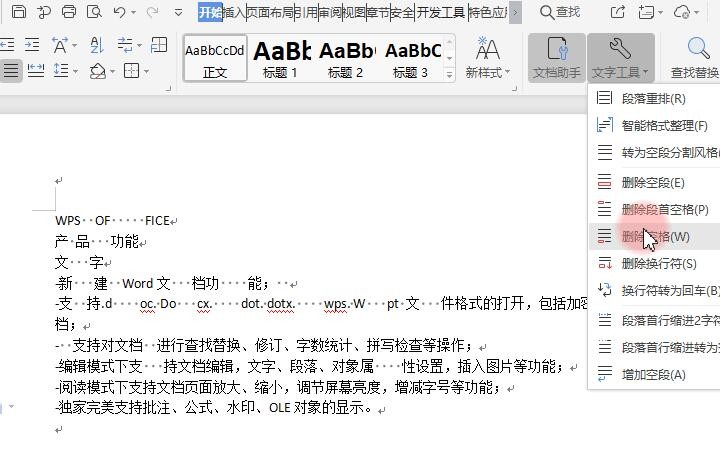This screenshot has height=452, width=720.
Task: Choose 智能格式整理(F) menu item
Action: pos(654,125)
